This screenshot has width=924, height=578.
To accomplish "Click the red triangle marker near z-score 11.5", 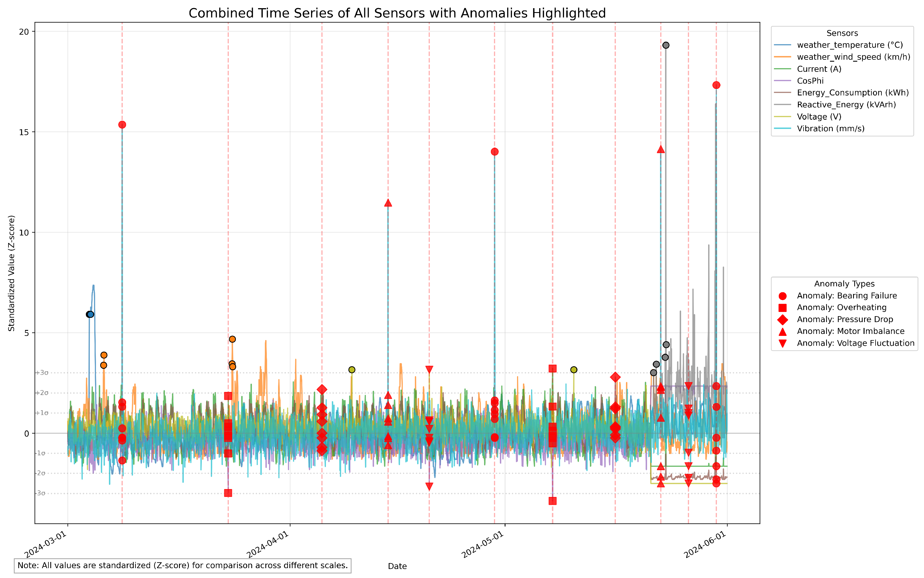I will point(388,203).
